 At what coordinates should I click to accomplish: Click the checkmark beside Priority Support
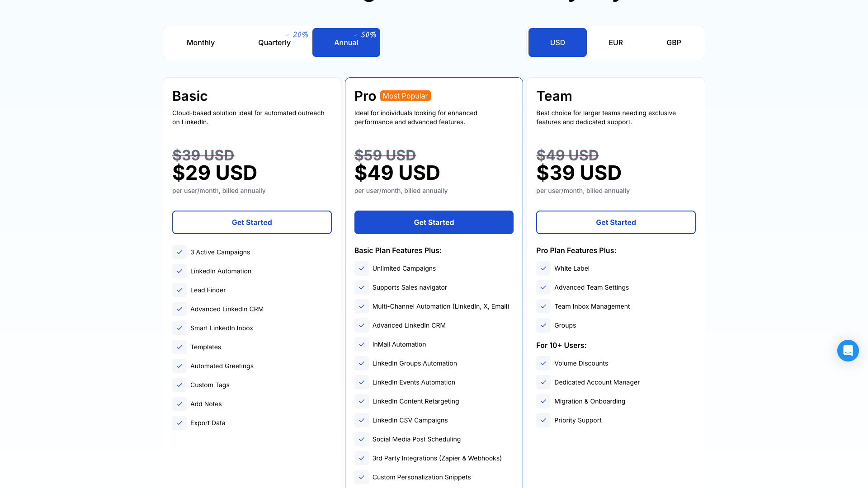pos(543,420)
